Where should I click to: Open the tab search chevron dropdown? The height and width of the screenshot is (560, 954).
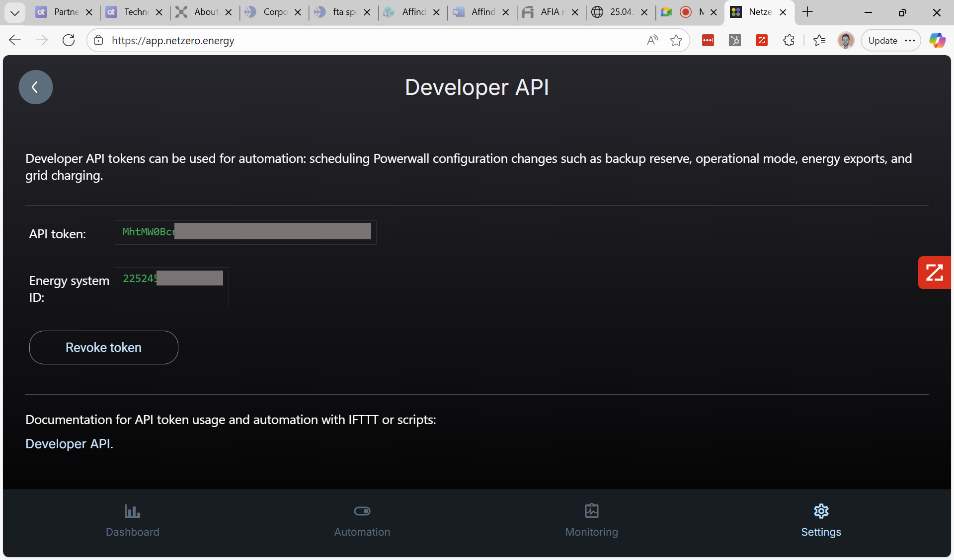pyautogui.click(x=14, y=12)
